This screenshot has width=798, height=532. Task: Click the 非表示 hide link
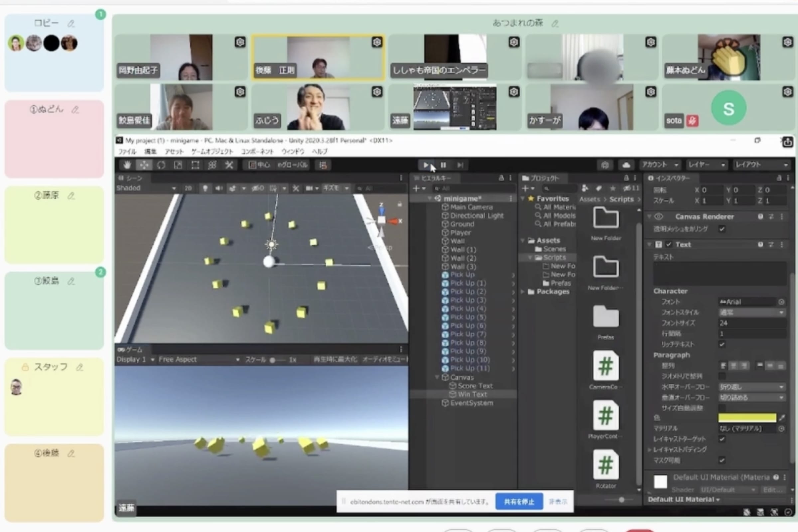[x=558, y=501]
